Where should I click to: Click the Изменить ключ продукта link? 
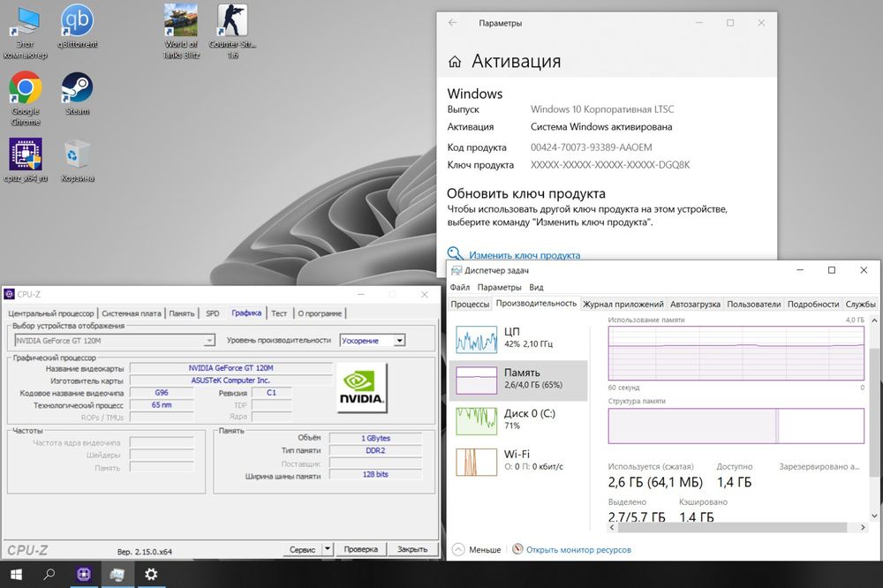pyautogui.click(x=525, y=255)
